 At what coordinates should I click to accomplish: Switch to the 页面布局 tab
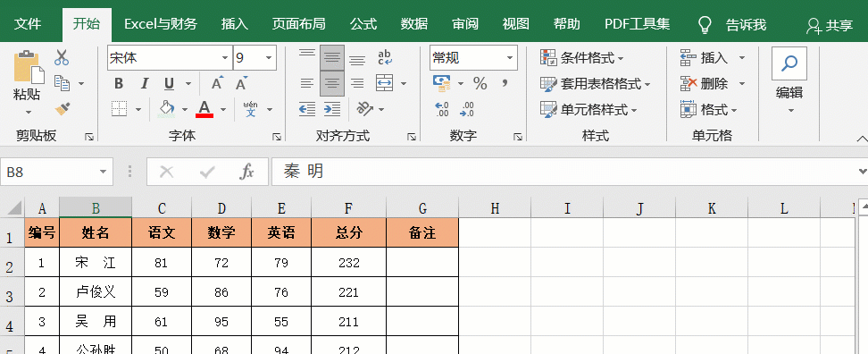298,24
